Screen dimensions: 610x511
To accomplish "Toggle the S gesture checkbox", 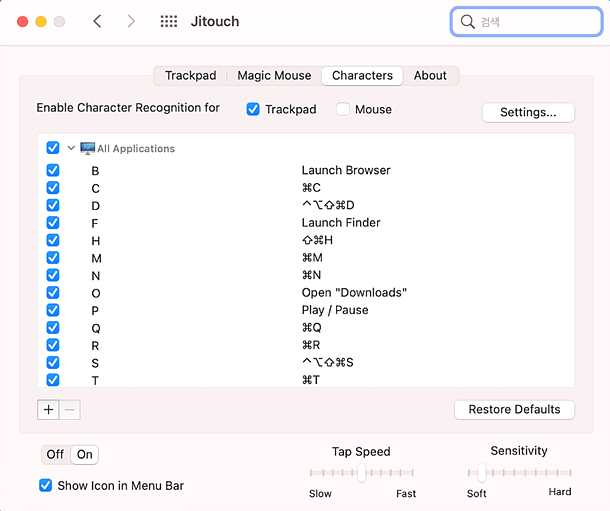I will coord(53,363).
